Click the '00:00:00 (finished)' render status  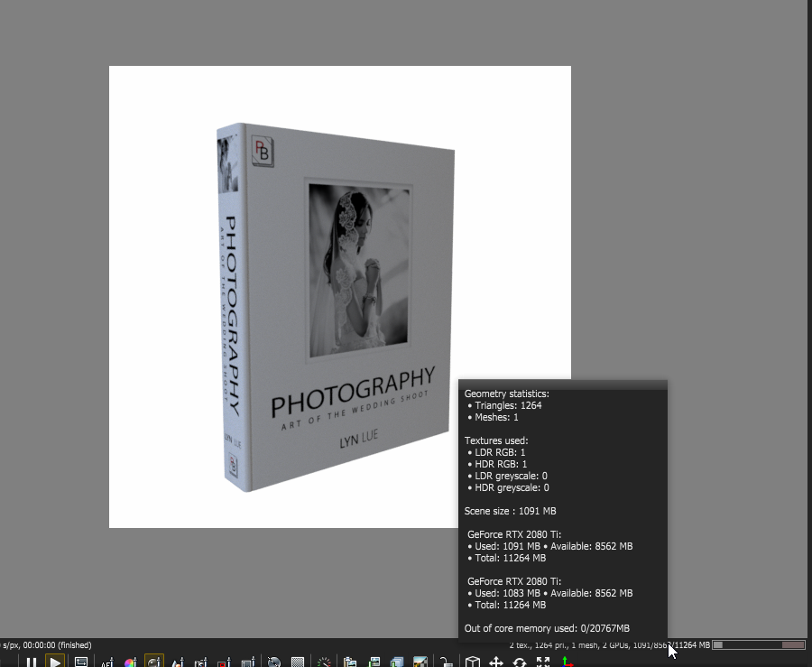57,645
